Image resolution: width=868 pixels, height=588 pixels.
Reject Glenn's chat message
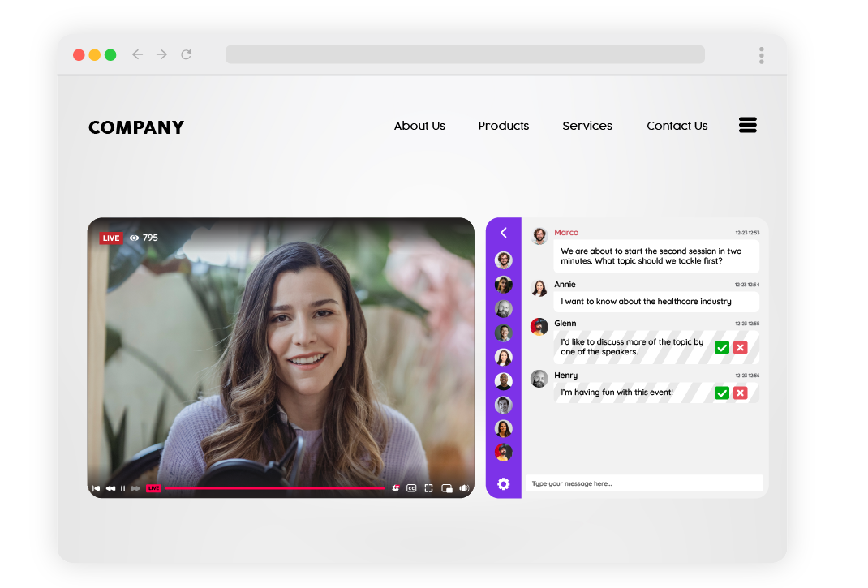coord(740,347)
